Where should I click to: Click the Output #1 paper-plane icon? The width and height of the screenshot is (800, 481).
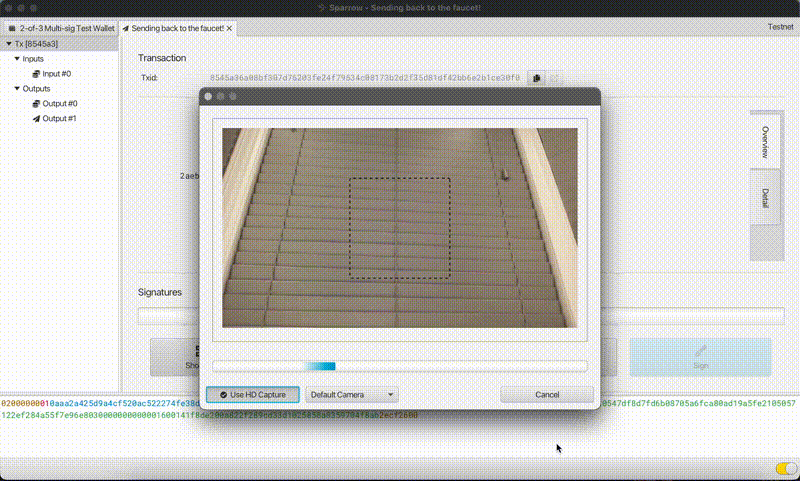(x=36, y=119)
